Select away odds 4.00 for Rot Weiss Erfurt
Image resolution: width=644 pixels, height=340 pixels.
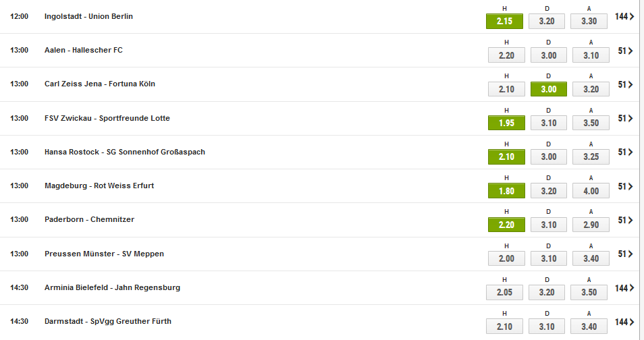(x=591, y=191)
